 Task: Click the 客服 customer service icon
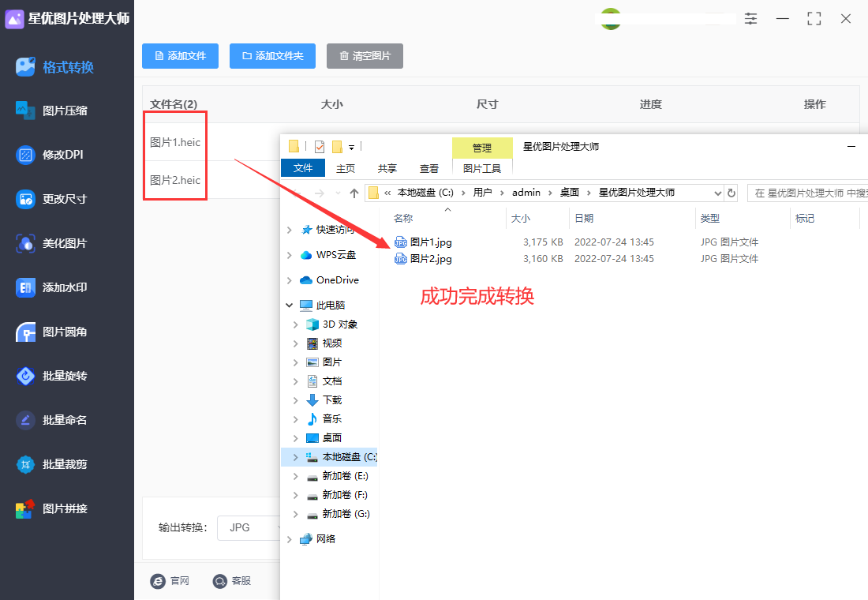(x=220, y=580)
